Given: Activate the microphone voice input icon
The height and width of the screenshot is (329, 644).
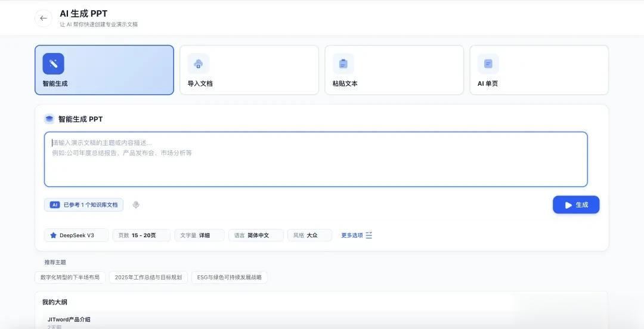Looking at the screenshot, I should click(136, 204).
